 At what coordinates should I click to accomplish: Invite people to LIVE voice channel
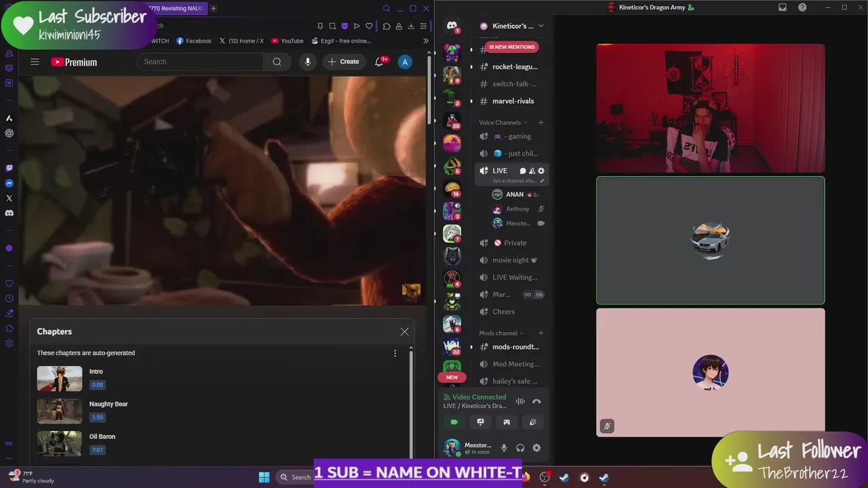coord(532,171)
